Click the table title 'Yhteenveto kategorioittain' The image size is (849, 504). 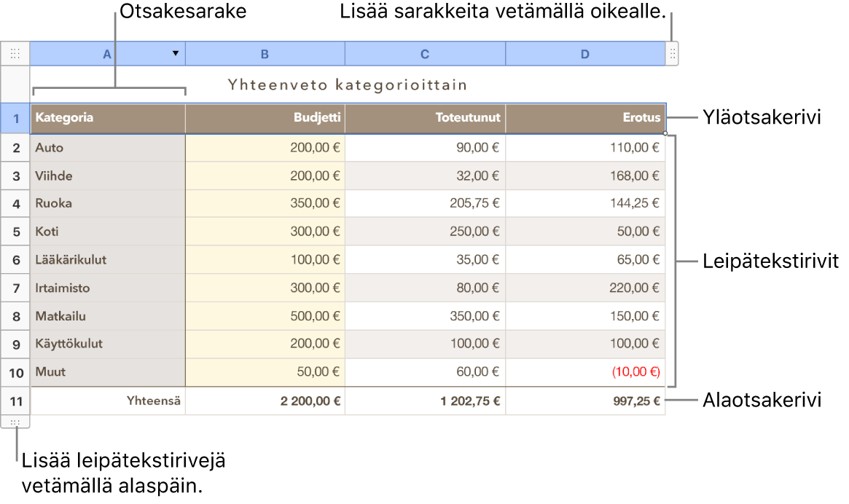point(348,85)
